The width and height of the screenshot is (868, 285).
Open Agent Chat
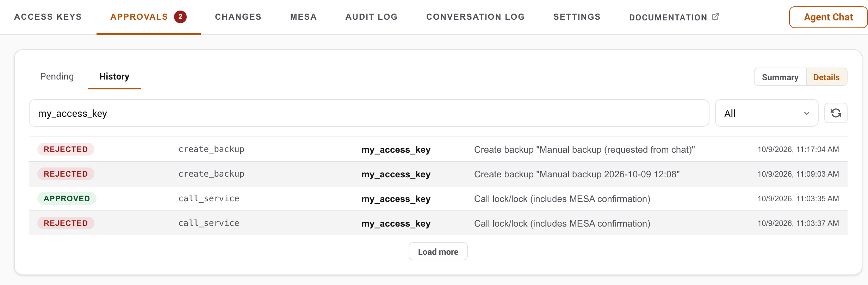(x=828, y=17)
